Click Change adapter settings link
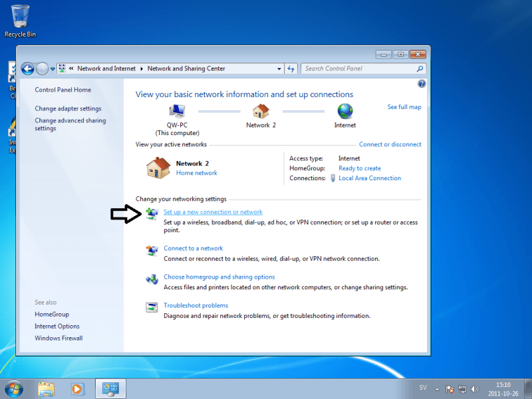The image size is (532, 399). [x=68, y=108]
